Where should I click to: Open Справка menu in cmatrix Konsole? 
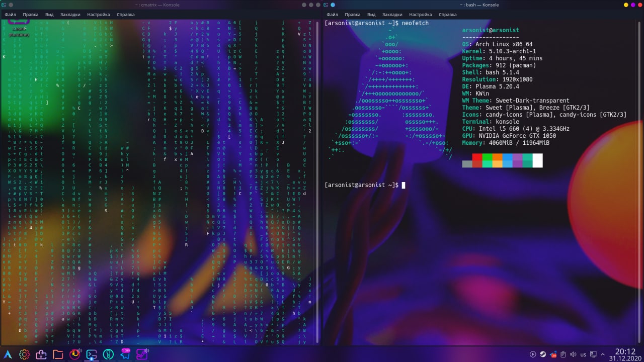(x=125, y=15)
